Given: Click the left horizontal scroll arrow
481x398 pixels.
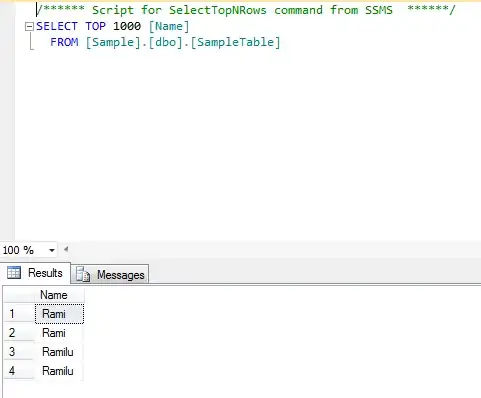Looking at the screenshot, I should pos(66,249).
